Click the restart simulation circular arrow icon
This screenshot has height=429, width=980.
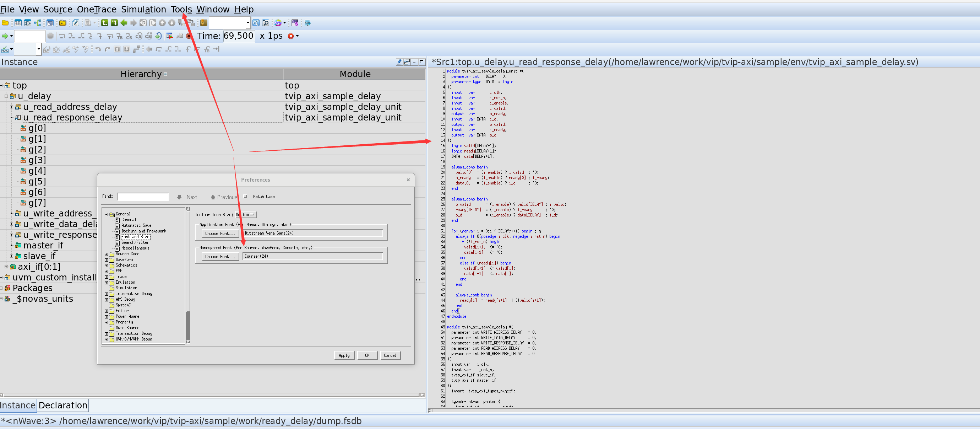click(x=158, y=36)
